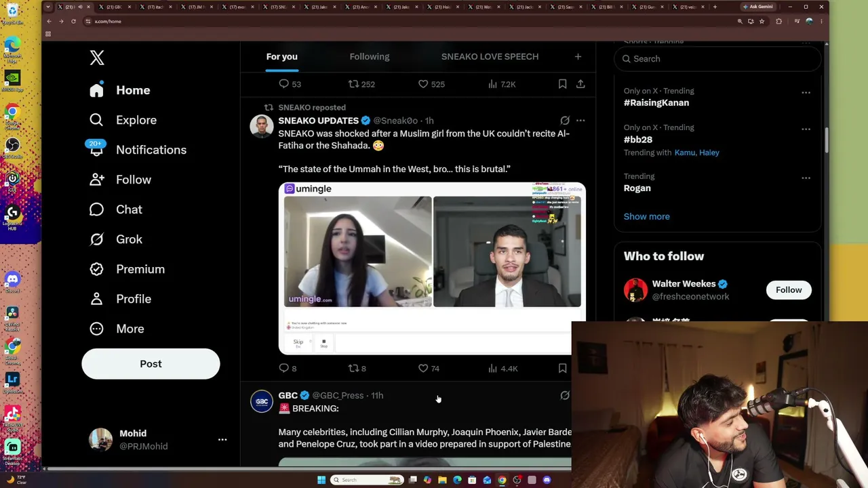This screenshot has width=868, height=488.
Task: Switch to the Following tab
Action: (370, 56)
